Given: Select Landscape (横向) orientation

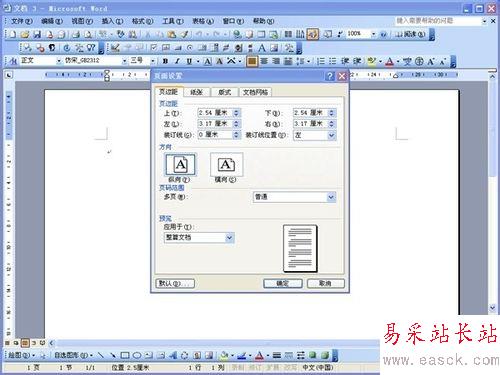Looking at the screenshot, I should [x=226, y=165].
